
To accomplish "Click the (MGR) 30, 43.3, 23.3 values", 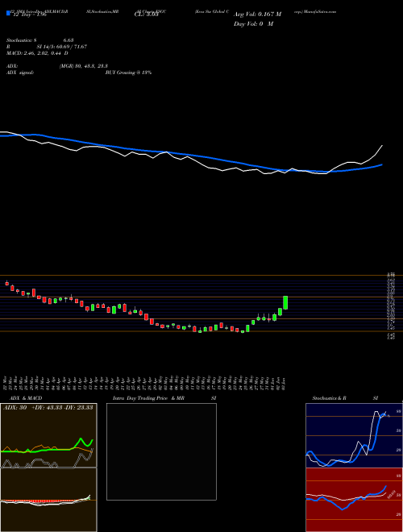I will pyautogui.click(x=84, y=66).
